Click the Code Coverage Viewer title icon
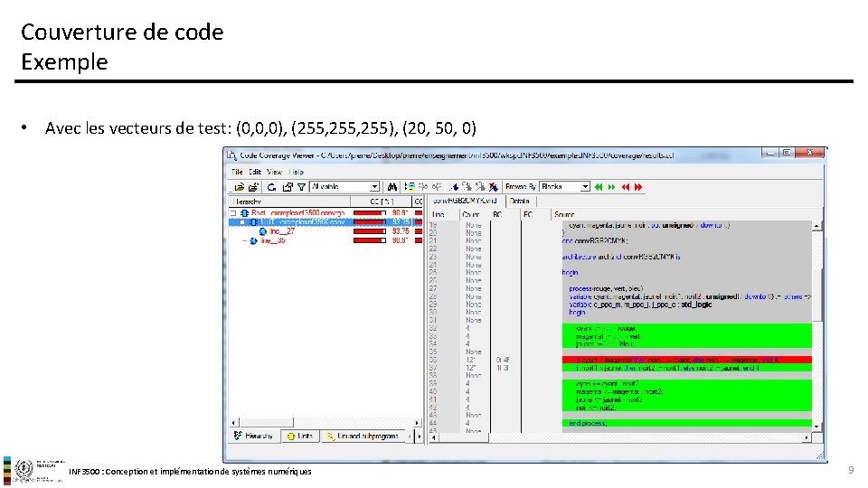Image resolution: width=868 pixels, height=488 pixels. (x=231, y=155)
